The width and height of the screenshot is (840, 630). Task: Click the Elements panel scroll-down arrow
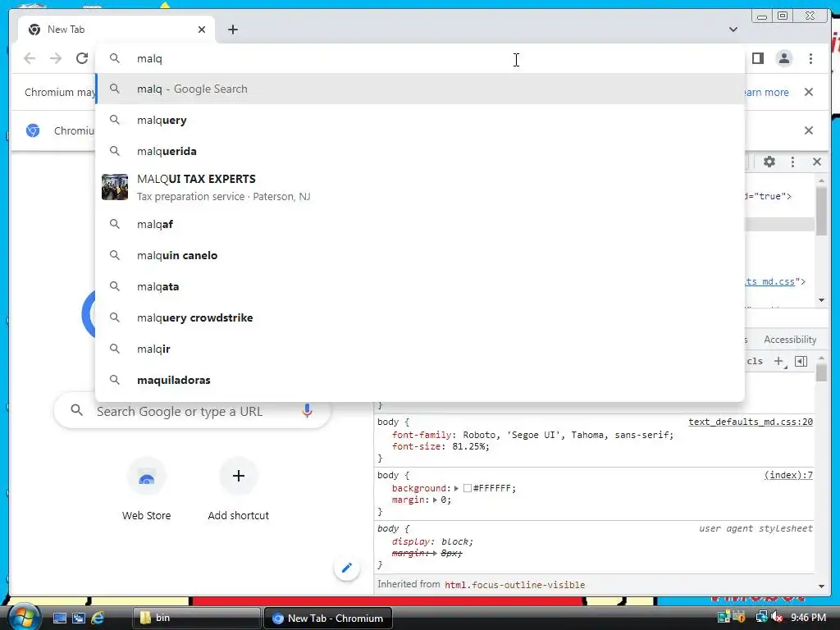click(x=821, y=300)
